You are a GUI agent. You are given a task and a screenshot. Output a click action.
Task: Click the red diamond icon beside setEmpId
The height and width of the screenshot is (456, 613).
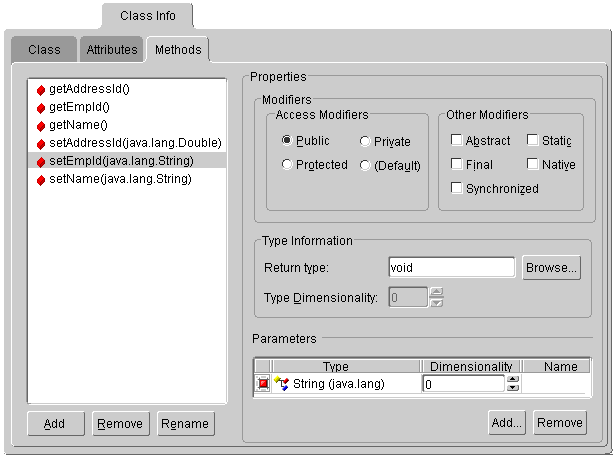(41, 162)
